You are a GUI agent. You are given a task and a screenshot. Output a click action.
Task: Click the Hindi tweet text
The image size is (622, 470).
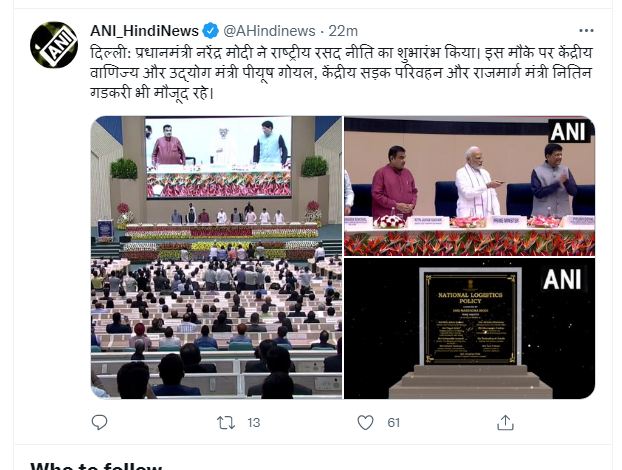pyautogui.click(x=341, y=73)
